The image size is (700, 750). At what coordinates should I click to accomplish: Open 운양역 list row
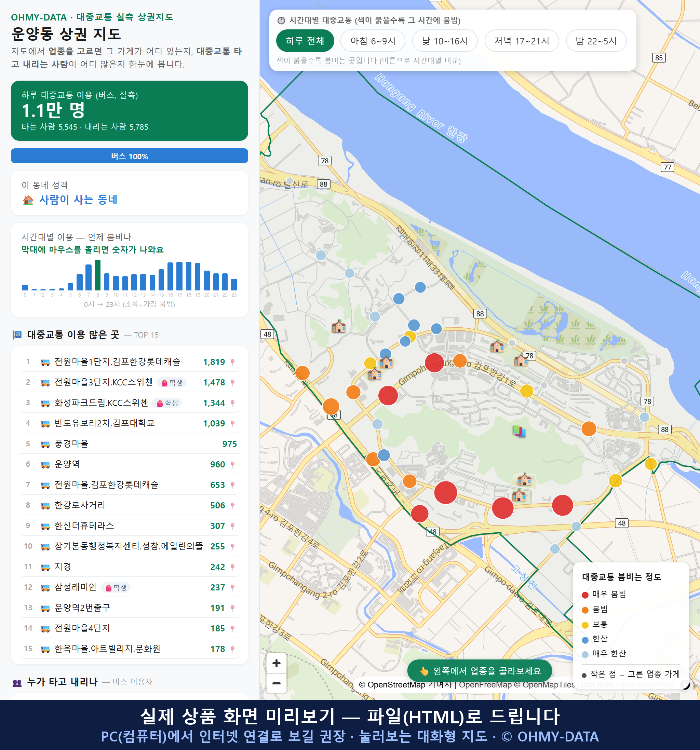(x=130, y=465)
